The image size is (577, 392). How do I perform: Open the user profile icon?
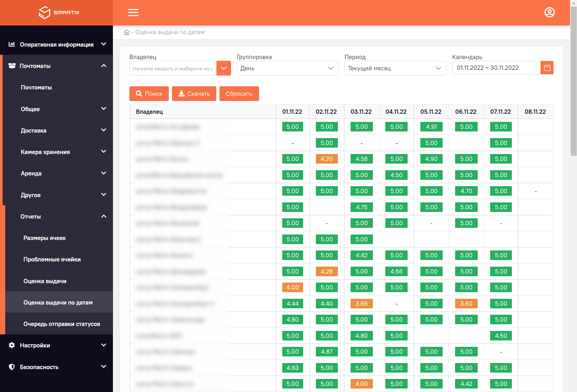coord(549,12)
